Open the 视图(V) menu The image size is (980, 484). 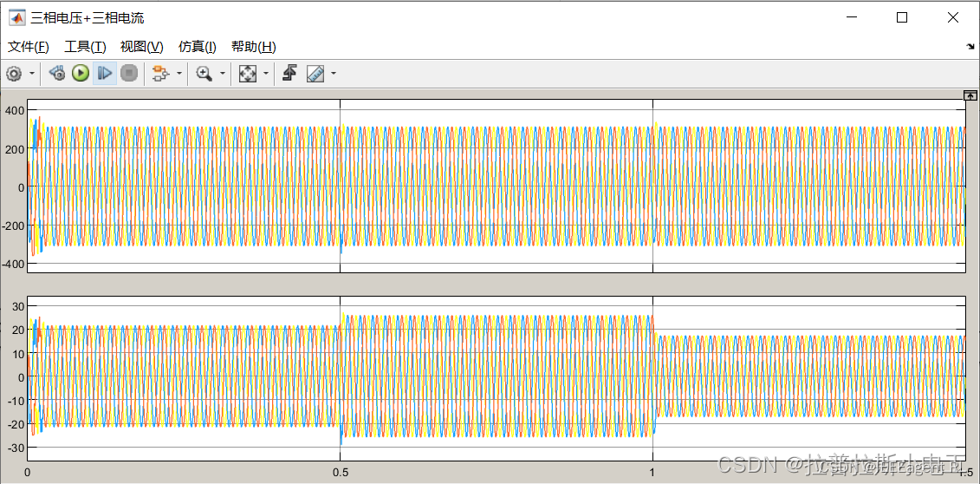point(141,47)
